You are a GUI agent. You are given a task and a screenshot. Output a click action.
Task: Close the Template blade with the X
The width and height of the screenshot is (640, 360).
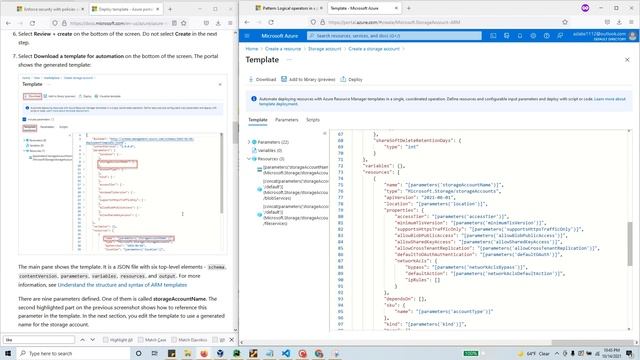(627, 60)
